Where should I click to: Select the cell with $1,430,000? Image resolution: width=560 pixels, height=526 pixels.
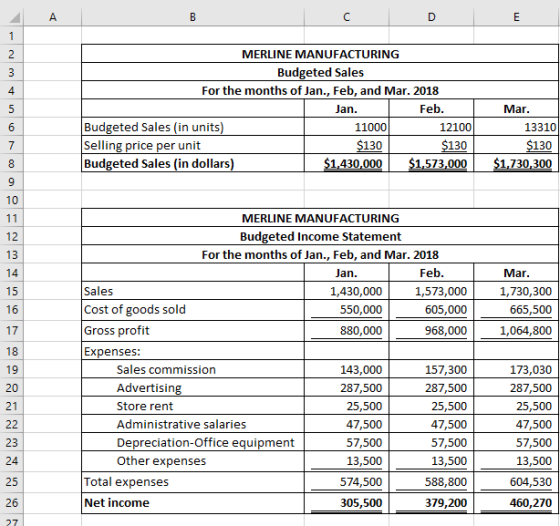[x=346, y=163]
